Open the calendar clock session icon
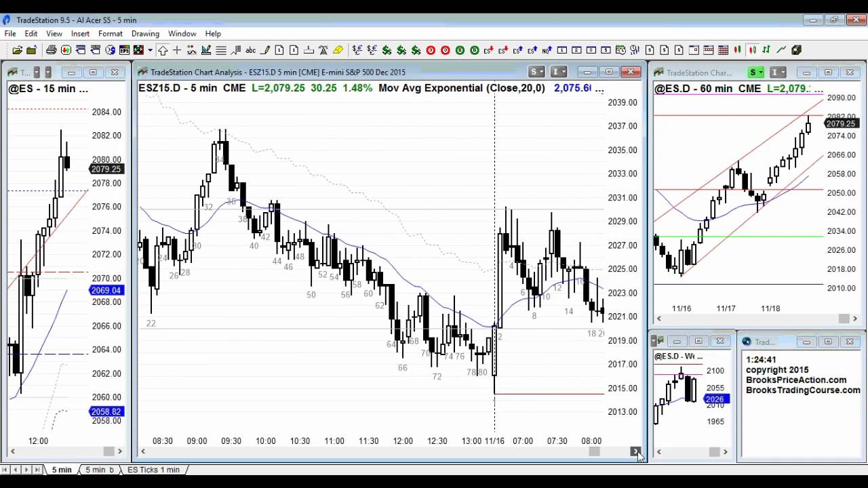 click(620, 50)
